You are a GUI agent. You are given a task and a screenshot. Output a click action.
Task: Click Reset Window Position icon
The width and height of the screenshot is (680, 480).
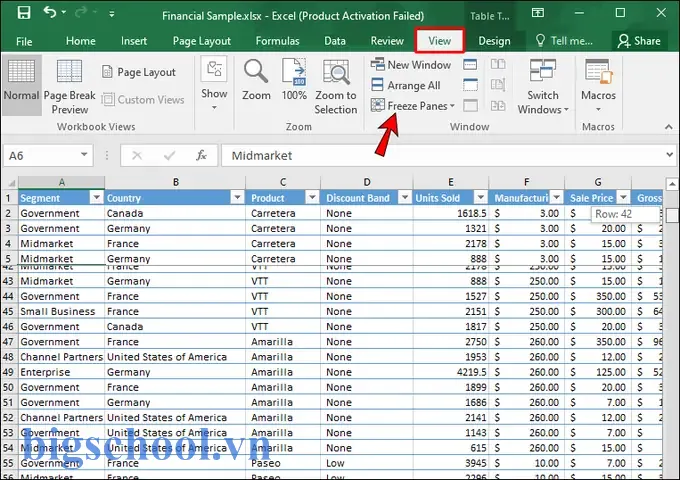498,105
